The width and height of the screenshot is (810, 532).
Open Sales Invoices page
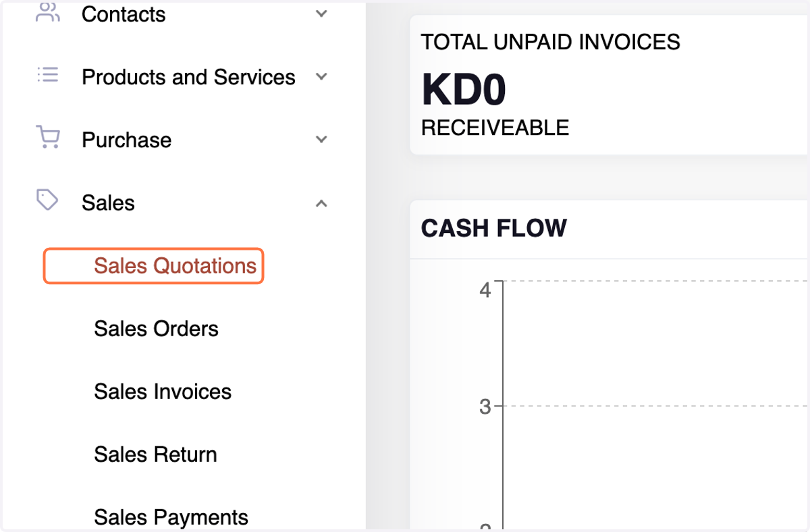pos(163,392)
